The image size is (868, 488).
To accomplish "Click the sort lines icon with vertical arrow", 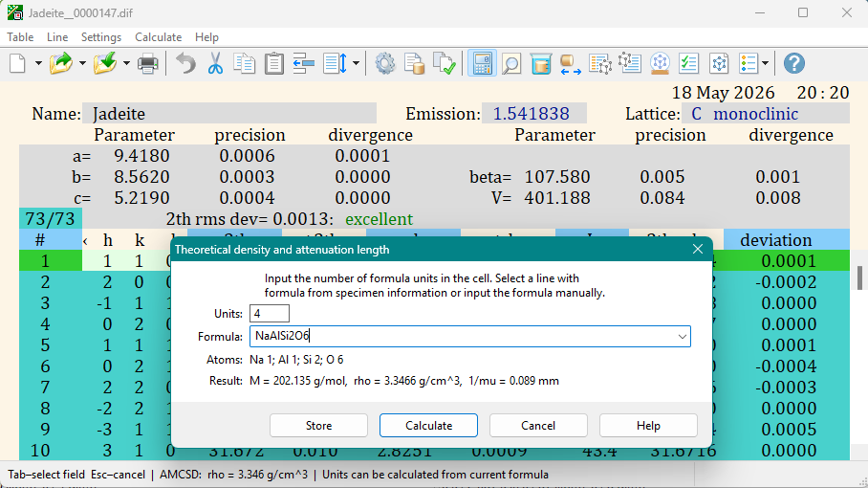I will pyautogui.click(x=336, y=64).
